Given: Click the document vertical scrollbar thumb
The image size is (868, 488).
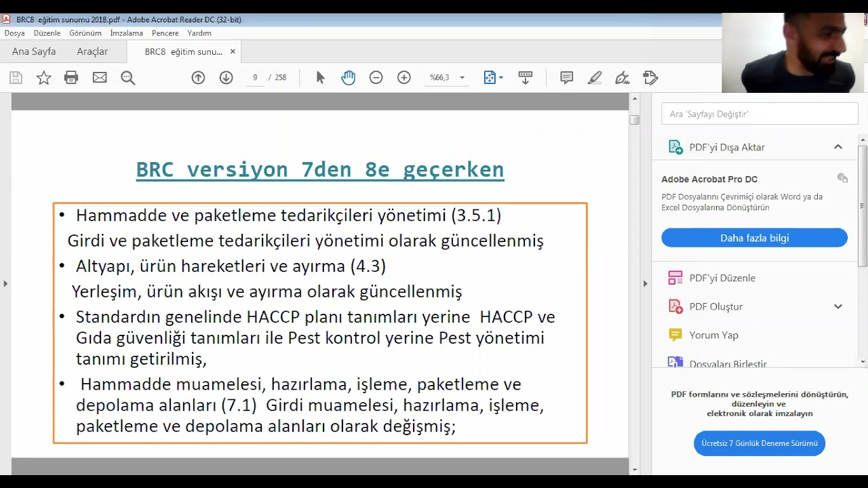Looking at the screenshot, I should point(635,119).
